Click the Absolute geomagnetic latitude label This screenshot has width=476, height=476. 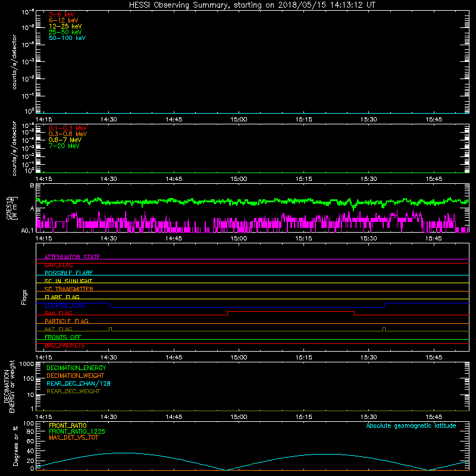tap(411, 425)
